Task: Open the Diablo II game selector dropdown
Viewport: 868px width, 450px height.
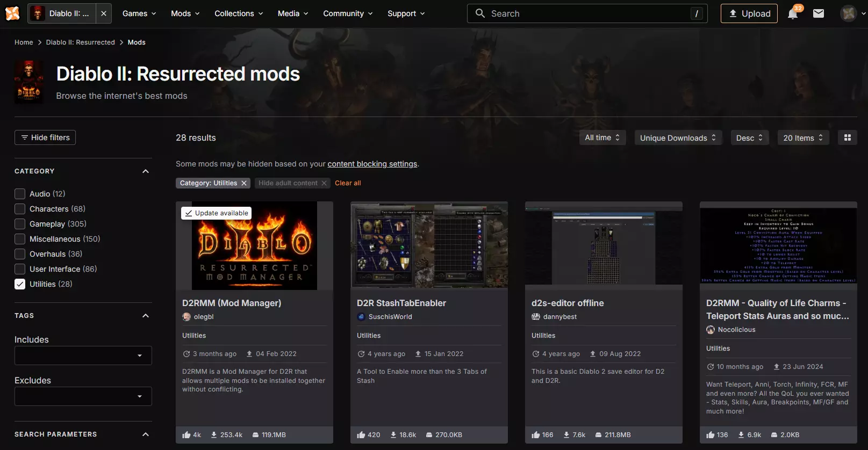Action: coord(62,13)
